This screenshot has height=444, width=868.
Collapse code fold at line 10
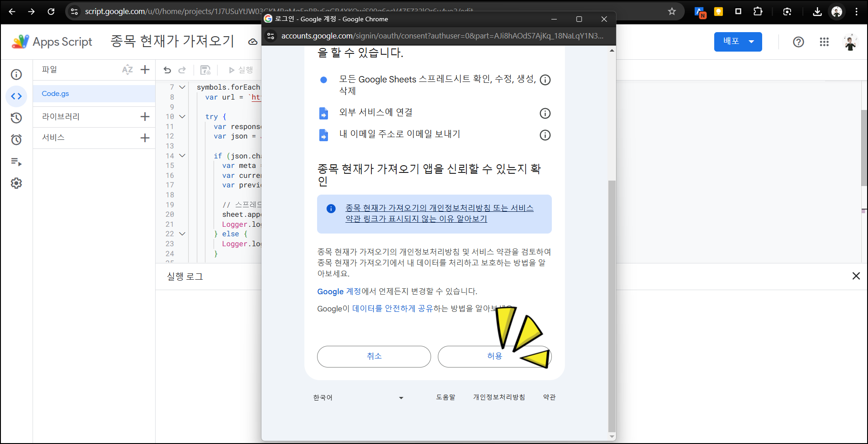[x=182, y=117]
